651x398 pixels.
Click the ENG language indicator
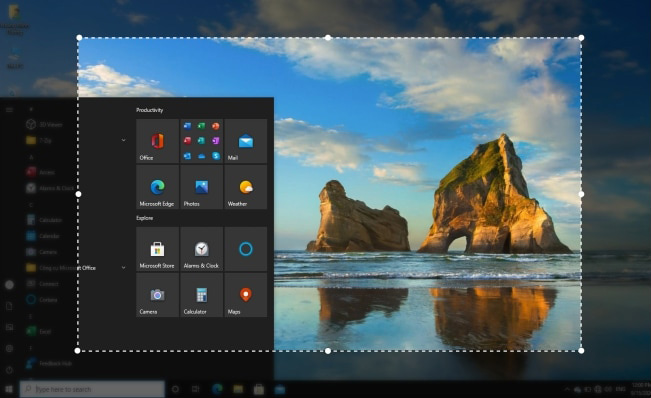coord(620,389)
